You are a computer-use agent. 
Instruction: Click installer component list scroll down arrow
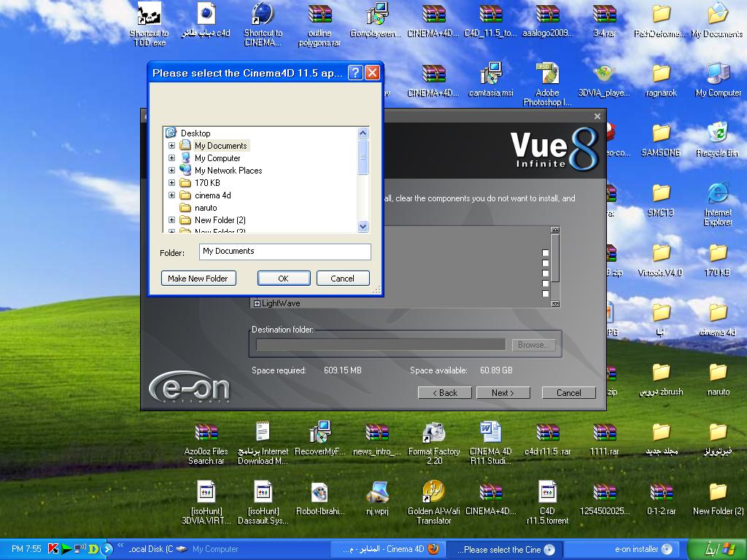555,303
